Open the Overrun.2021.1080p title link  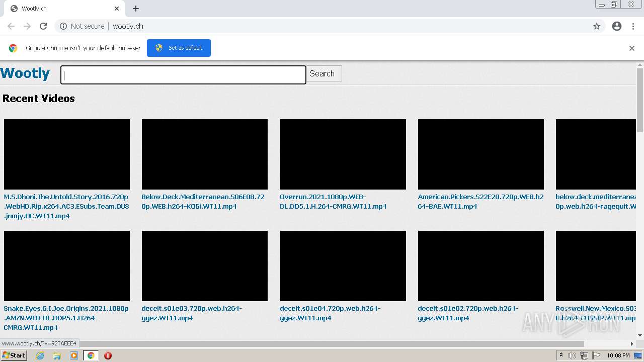pos(333,202)
